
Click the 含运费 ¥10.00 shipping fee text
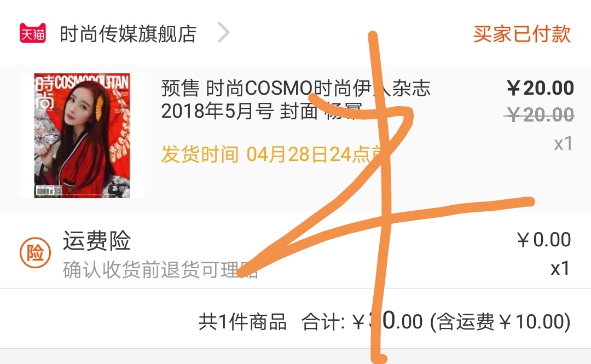coord(500,322)
